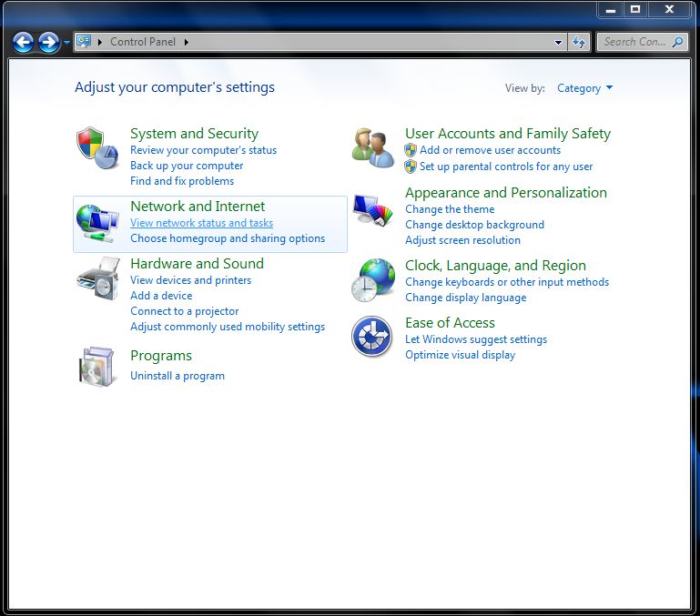
Task: Open the View by Category dropdown
Action: [584, 88]
